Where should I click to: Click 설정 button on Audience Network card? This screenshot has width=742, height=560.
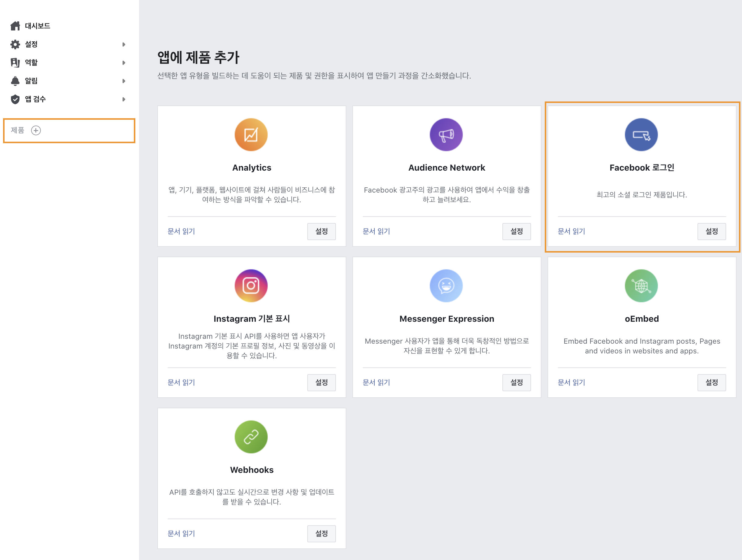[x=517, y=231]
